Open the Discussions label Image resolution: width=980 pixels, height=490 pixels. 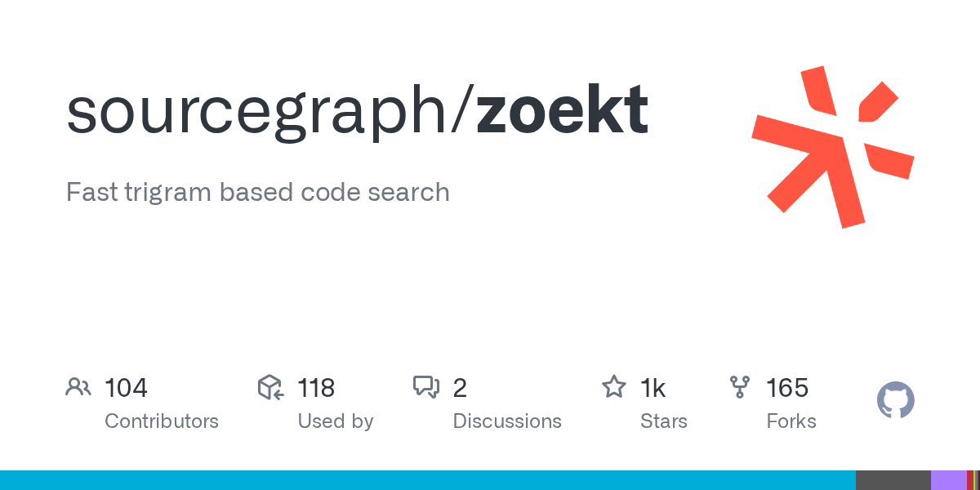(507, 421)
